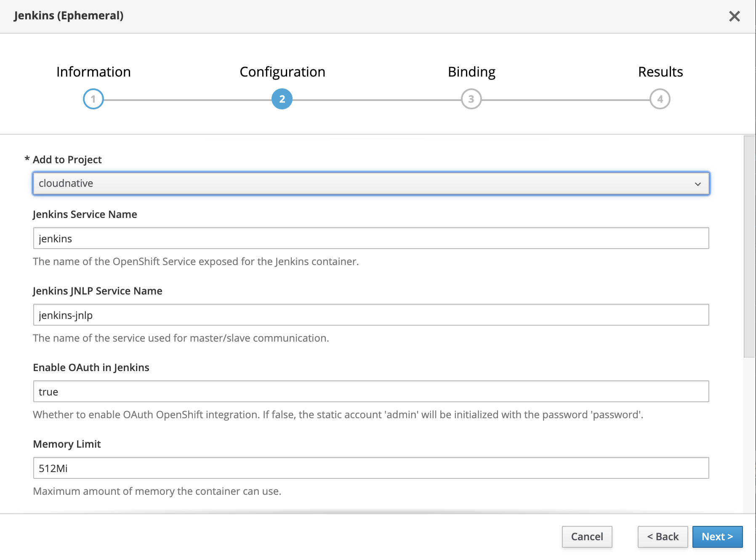The width and height of the screenshot is (756, 560).
Task: Click the OpenShift Service exposed help text
Action: coord(196,262)
